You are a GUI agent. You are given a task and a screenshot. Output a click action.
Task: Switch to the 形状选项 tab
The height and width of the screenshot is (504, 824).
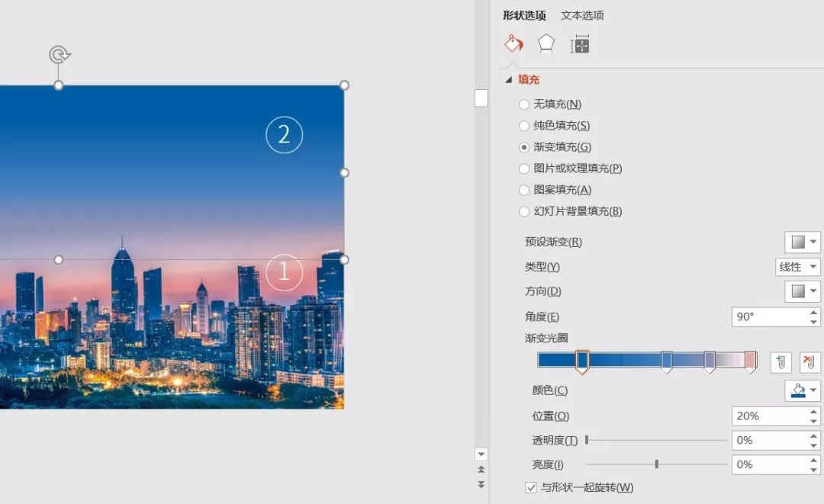click(524, 15)
